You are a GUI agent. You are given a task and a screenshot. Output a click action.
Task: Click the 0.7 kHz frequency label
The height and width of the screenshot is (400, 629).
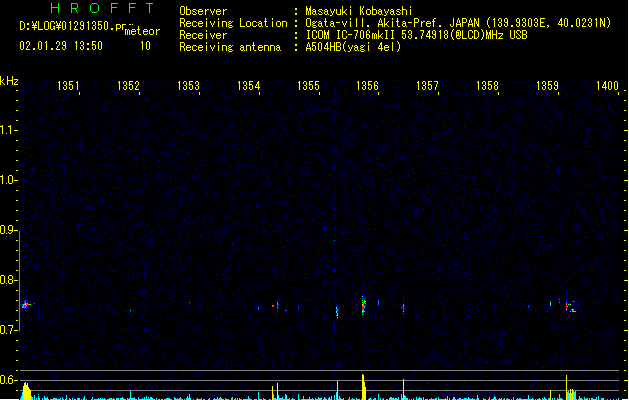click(8, 330)
